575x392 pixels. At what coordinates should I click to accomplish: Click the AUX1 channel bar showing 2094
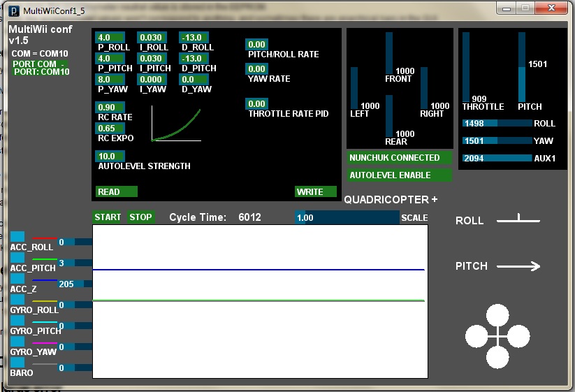(x=497, y=158)
